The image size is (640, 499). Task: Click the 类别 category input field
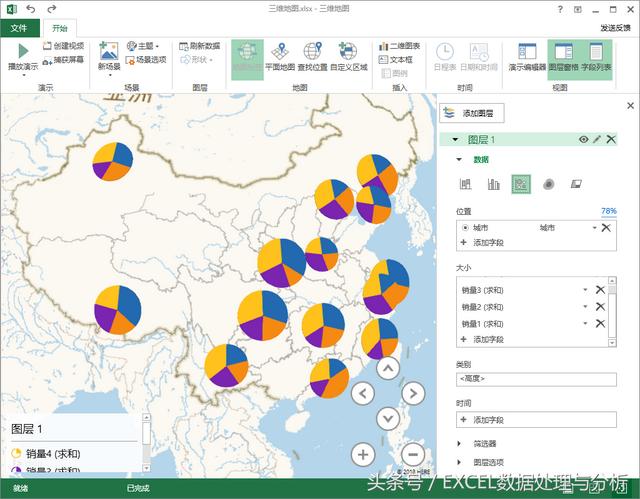coord(535,379)
